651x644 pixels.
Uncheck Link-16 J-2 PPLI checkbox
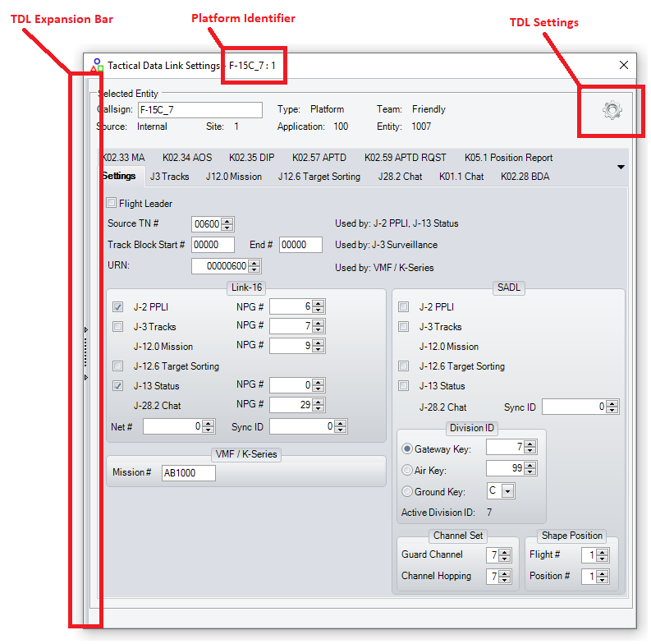pyautogui.click(x=118, y=306)
